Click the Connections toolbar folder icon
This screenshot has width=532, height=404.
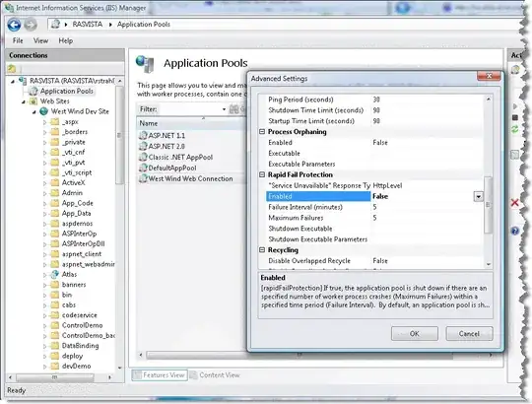(12, 69)
